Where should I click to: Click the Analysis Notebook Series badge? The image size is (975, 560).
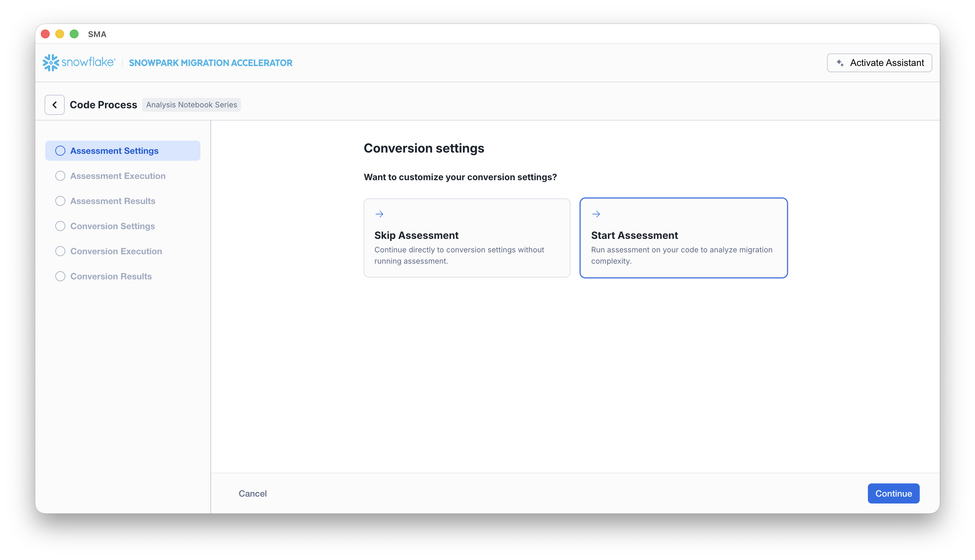(191, 105)
